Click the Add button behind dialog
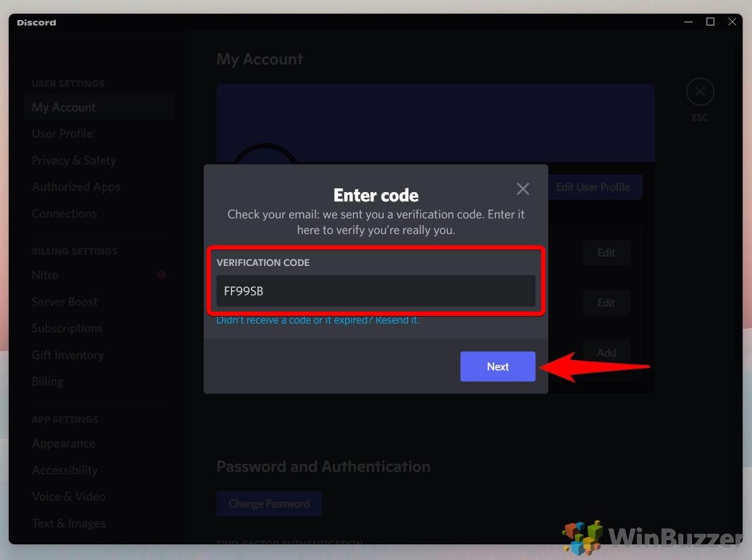 pyautogui.click(x=606, y=353)
